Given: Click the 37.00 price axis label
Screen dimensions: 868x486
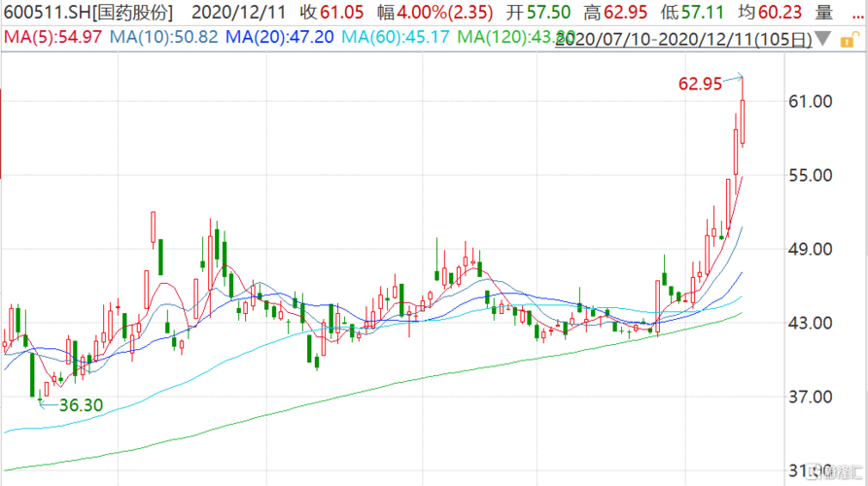Looking at the screenshot, I should pyautogui.click(x=811, y=397).
